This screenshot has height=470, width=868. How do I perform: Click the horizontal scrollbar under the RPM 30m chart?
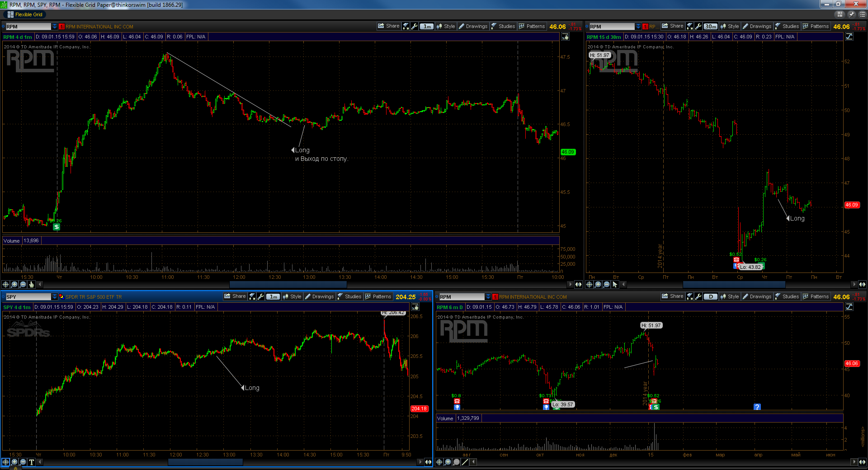(734, 284)
